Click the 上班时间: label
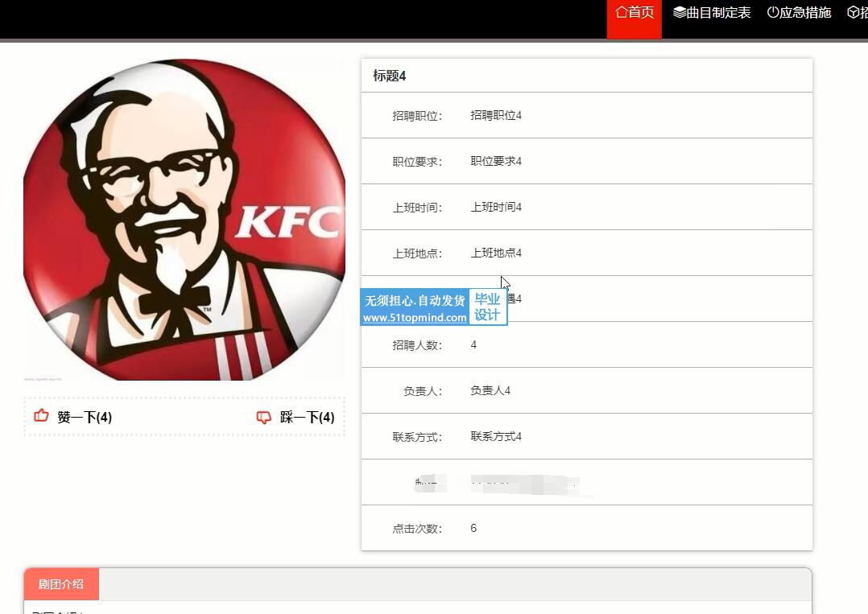Image resolution: width=868 pixels, height=614 pixels. 417,208
